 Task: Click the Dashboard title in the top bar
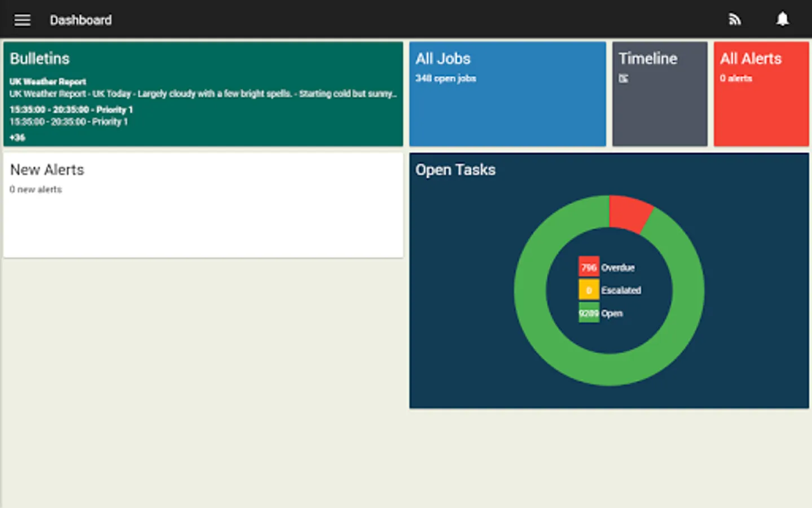pos(81,20)
